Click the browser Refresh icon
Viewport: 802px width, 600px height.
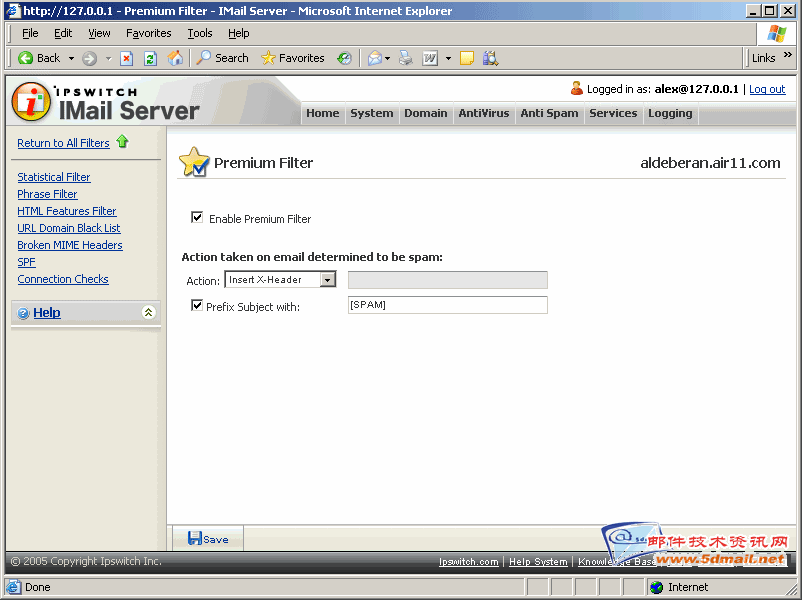pos(150,58)
